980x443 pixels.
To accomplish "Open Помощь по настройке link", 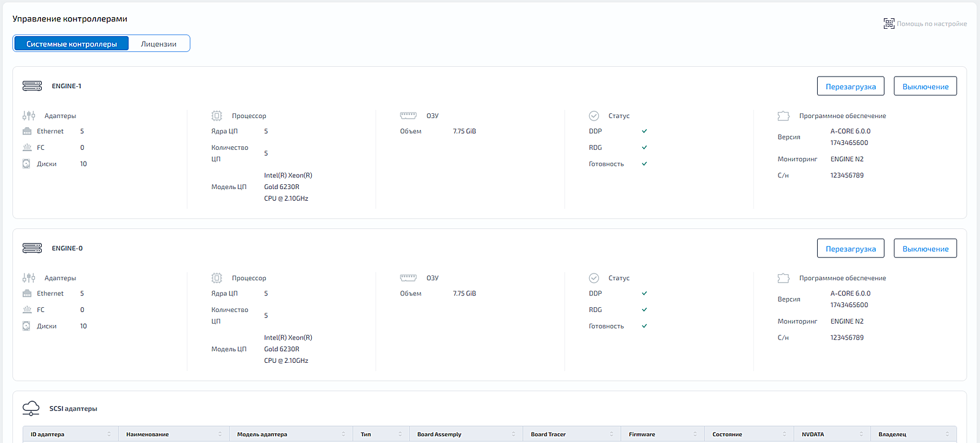I will coord(932,24).
